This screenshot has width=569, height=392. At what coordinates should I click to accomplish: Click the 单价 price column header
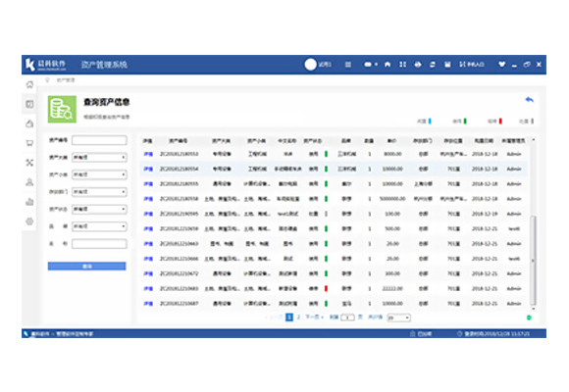tap(391, 141)
